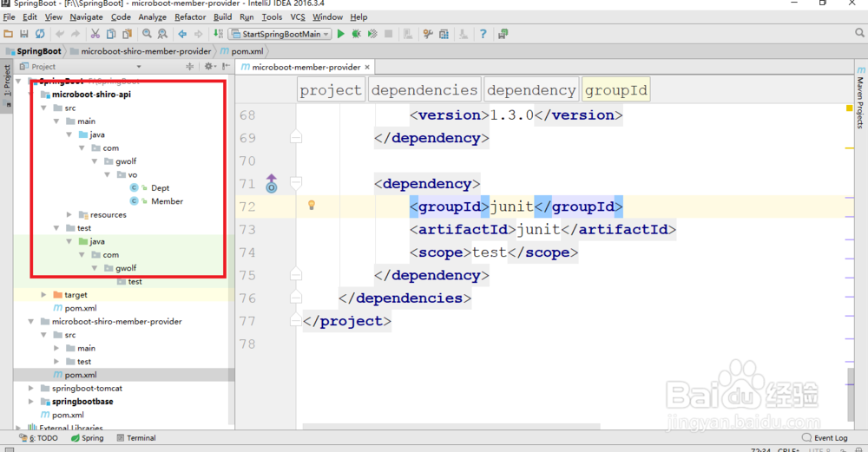This screenshot has width=868, height=452.
Task: Click the Help question mark icon
Action: point(483,34)
